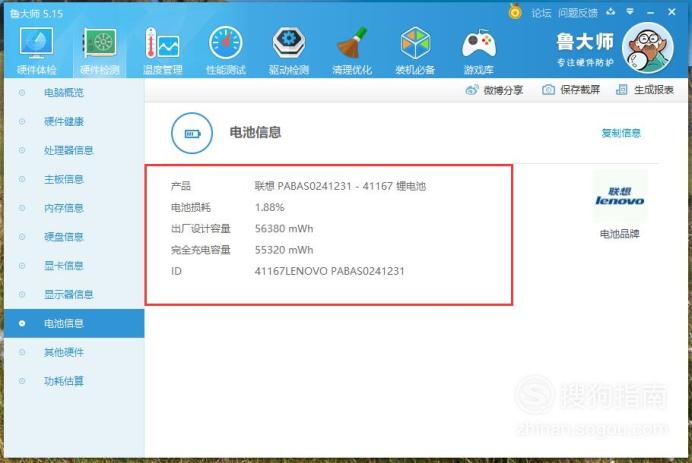Select 其他硬件 in sidebar
Screen dimensions: 692x463
74,352
